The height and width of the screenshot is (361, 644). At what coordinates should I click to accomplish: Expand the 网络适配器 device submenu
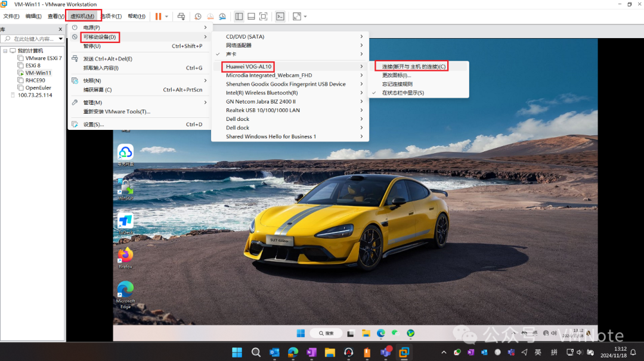tap(290, 45)
